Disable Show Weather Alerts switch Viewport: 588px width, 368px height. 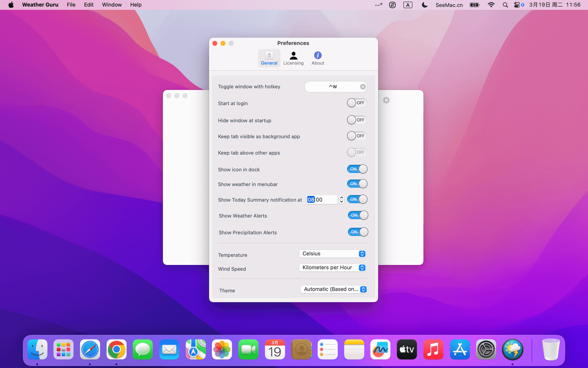(358, 215)
